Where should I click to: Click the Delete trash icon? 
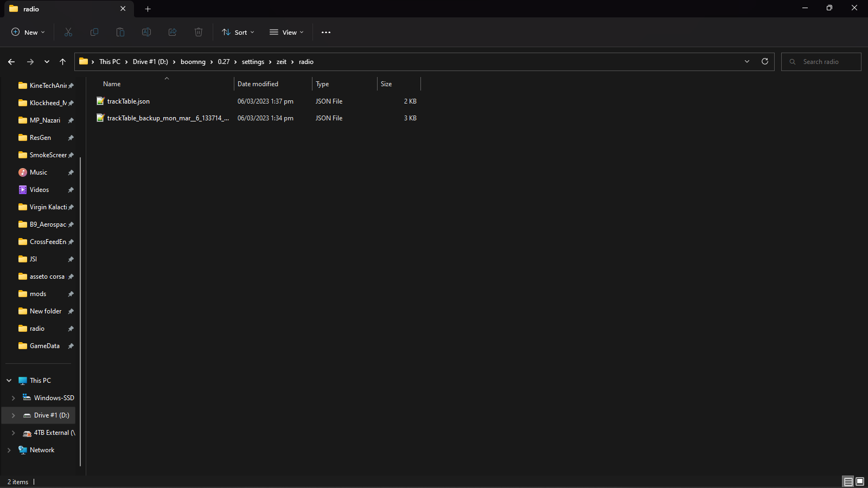coord(199,33)
